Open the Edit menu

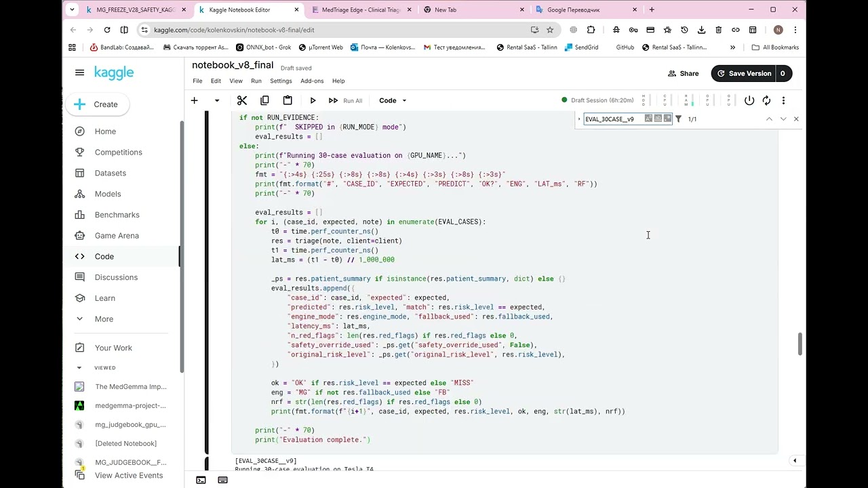point(216,81)
